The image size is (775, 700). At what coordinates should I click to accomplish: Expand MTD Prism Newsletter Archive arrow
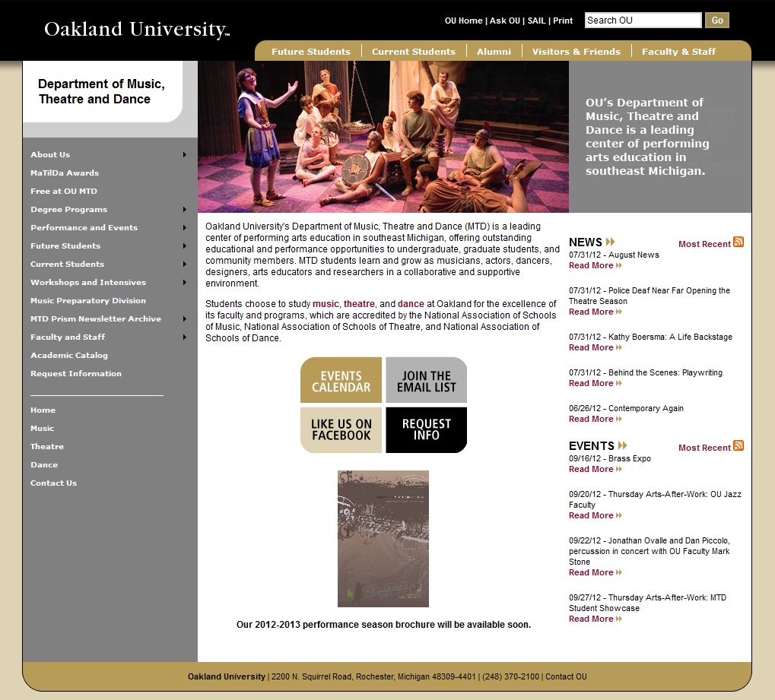(x=184, y=319)
